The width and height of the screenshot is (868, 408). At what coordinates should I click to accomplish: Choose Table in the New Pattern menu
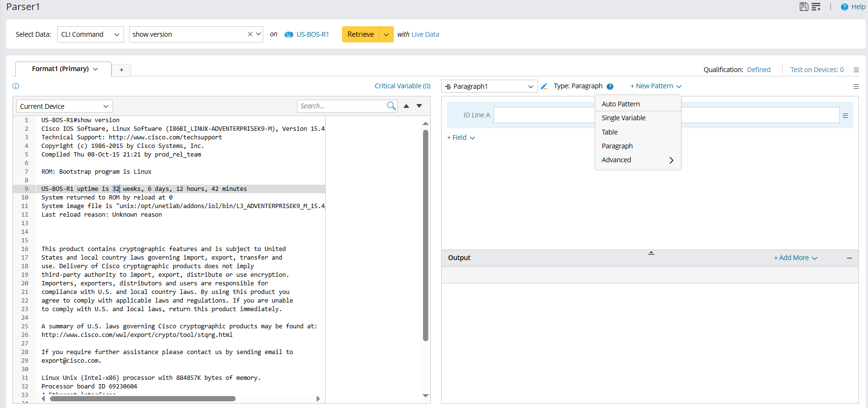610,132
